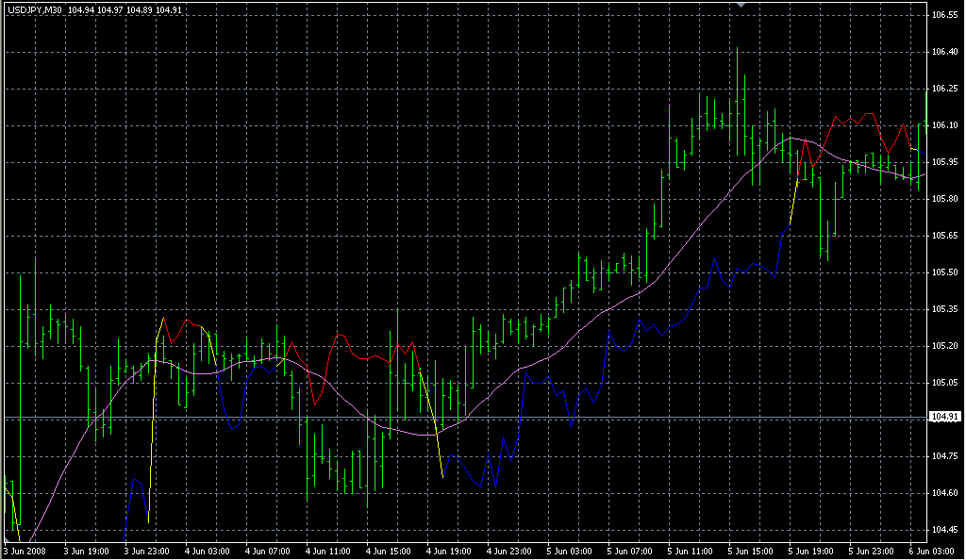Click the 104.94 open price in header

[80, 8]
